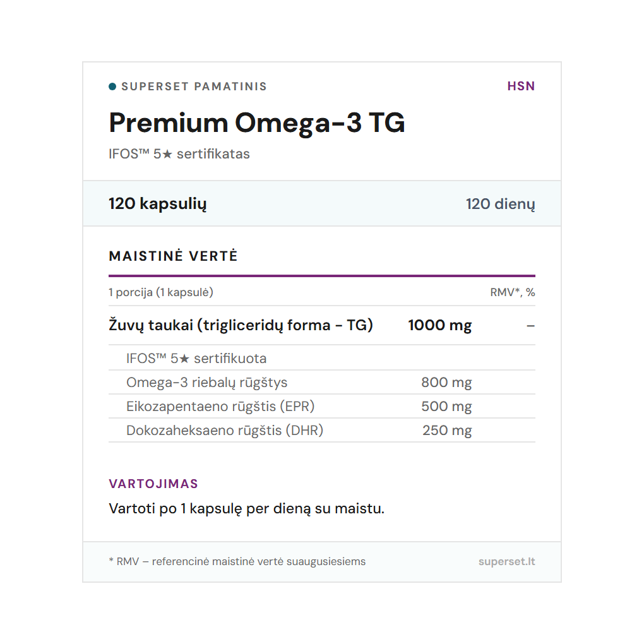Click the RMV footnote text

point(237,561)
